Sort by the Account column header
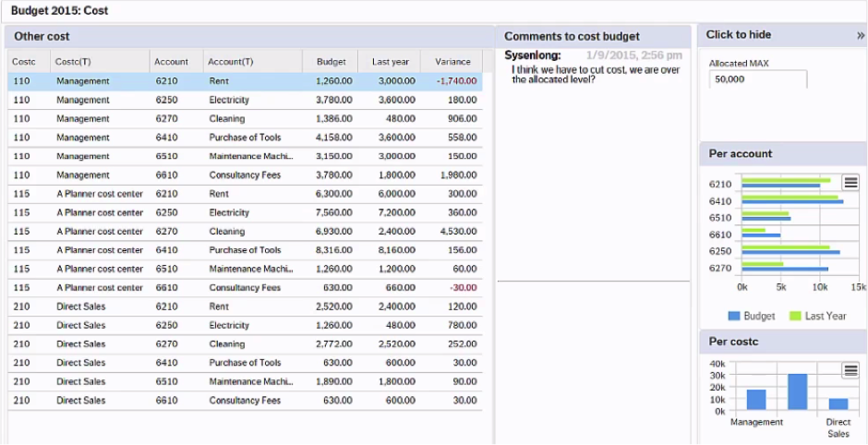This screenshot has height=445, width=868. click(x=176, y=62)
